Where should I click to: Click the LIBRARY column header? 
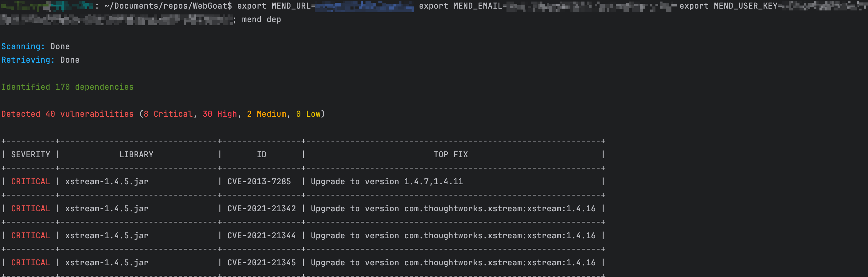pyautogui.click(x=136, y=154)
